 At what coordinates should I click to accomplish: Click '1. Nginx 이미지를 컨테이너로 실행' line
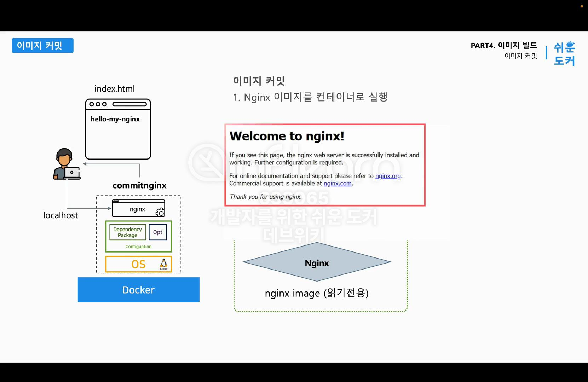point(310,97)
